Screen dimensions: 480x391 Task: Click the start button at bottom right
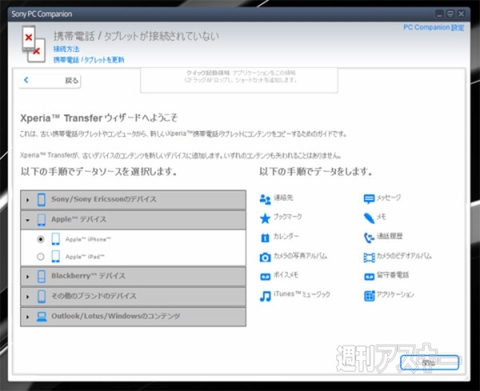coord(429,362)
